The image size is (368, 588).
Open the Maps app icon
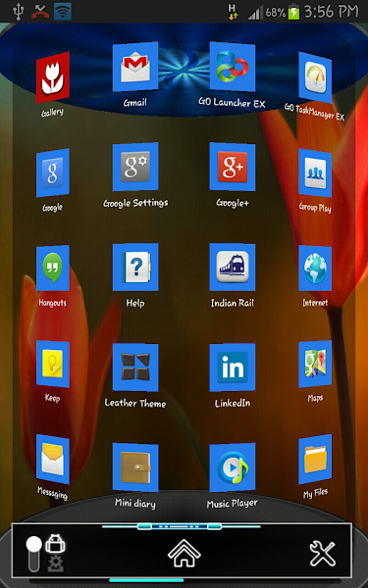(315, 364)
